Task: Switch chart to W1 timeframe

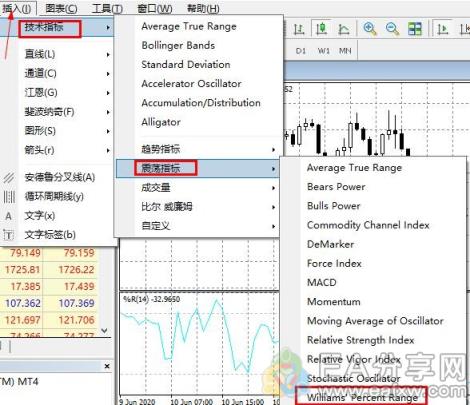Action: point(323,51)
